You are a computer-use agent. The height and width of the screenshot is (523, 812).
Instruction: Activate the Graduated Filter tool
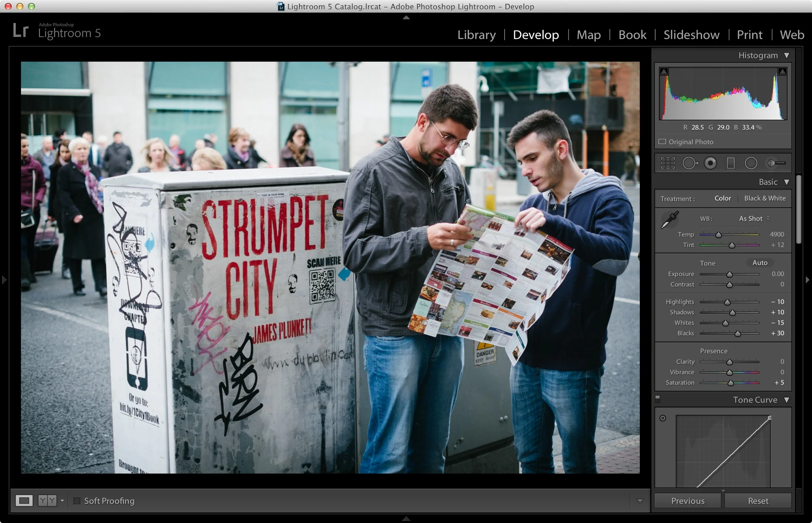point(731,163)
